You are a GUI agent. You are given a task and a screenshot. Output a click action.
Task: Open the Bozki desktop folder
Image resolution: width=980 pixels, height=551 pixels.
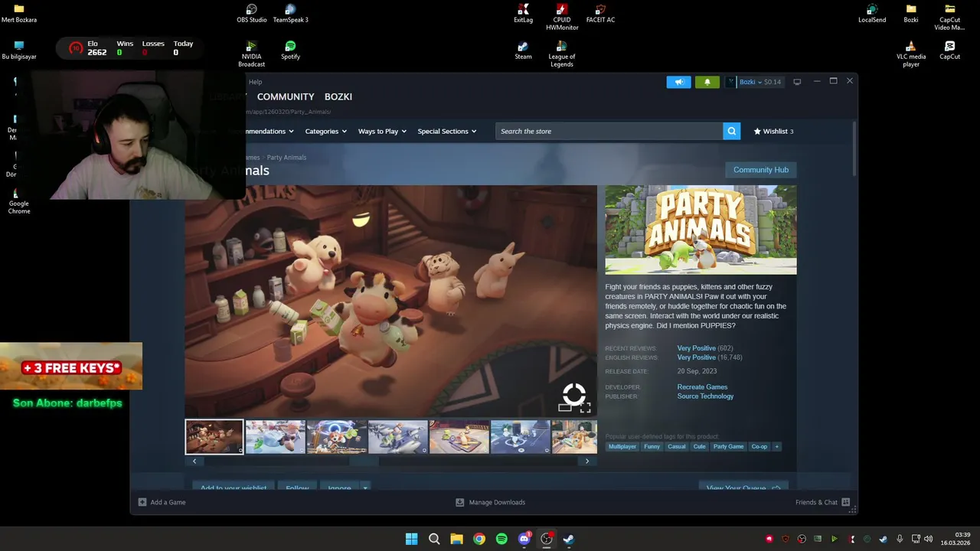[x=910, y=13]
